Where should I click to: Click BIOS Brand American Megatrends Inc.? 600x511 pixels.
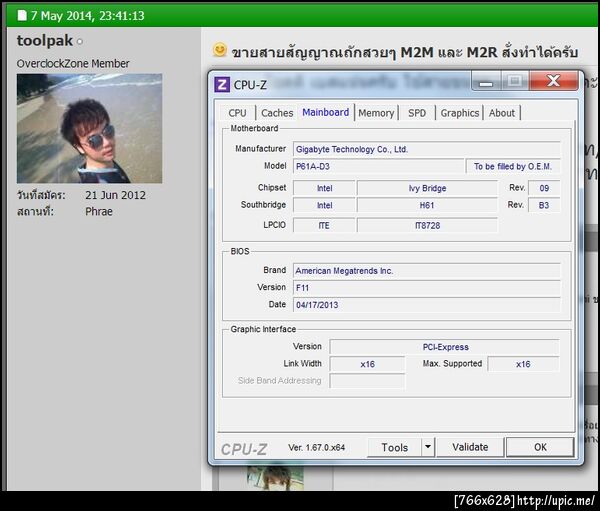(x=427, y=271)
